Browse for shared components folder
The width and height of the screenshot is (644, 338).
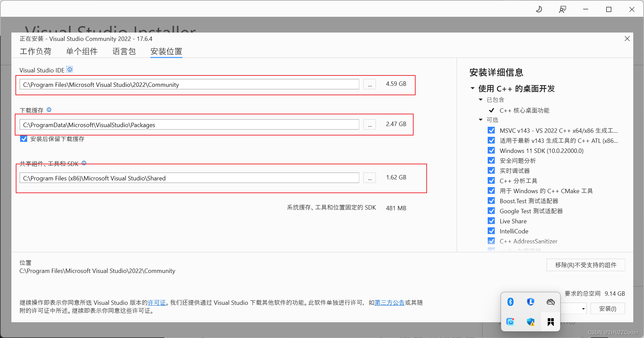click(370, 178)
